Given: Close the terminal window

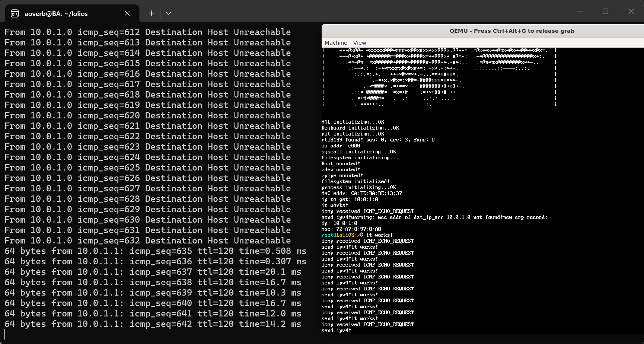Looking at the screenshot, I should pos(631,12).
